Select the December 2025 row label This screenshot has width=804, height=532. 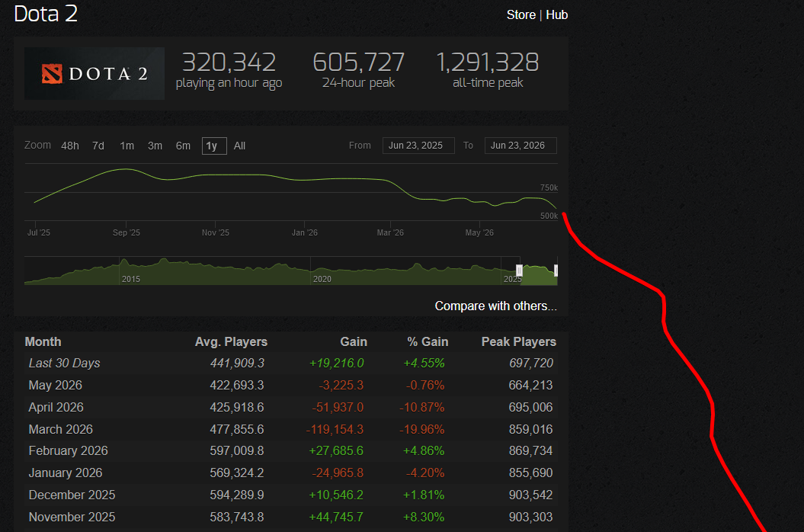coord(72,495)
